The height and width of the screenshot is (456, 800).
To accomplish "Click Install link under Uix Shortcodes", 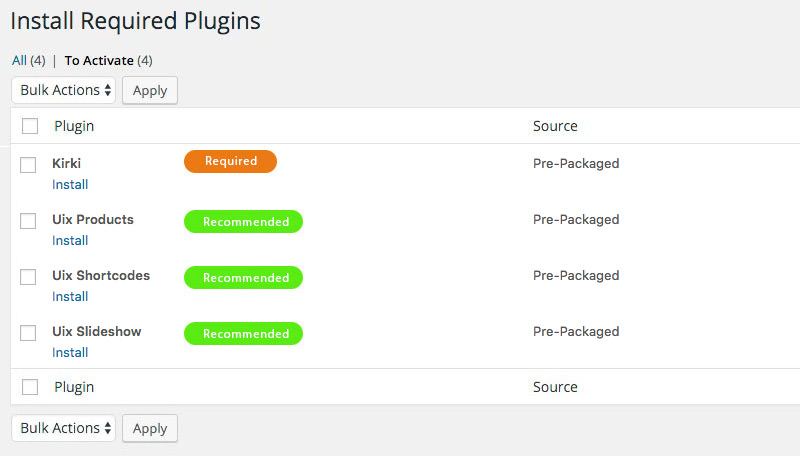I will pyautogui.click(x=70, y=296).
